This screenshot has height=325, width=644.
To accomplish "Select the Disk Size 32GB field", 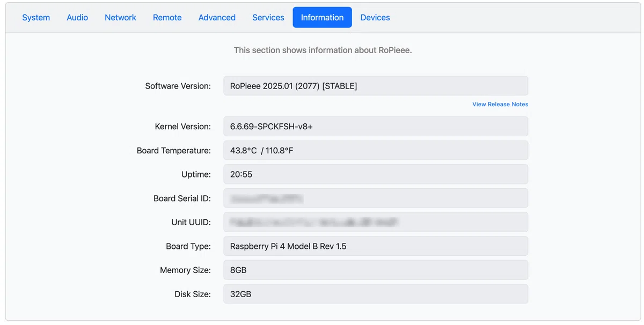I will (376, 294).
